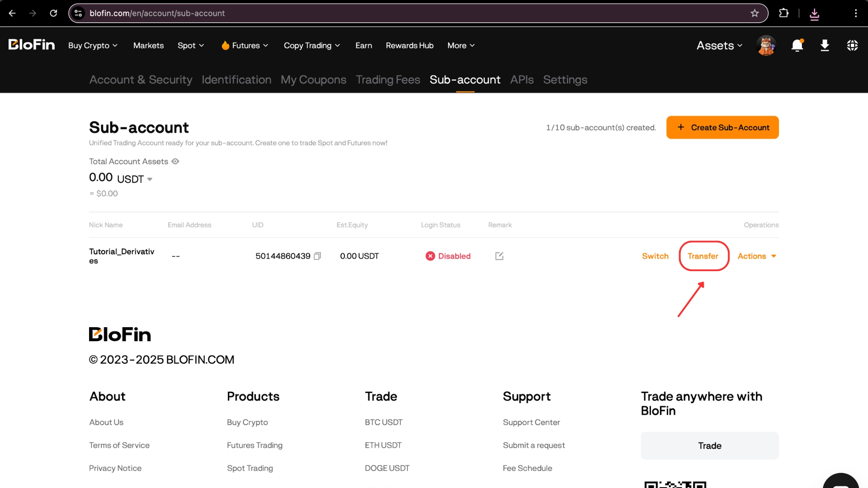The width and height of the screenshot is (868, 488).
Task: Open notifications bell icon
Action: click(x=797, y=45)
